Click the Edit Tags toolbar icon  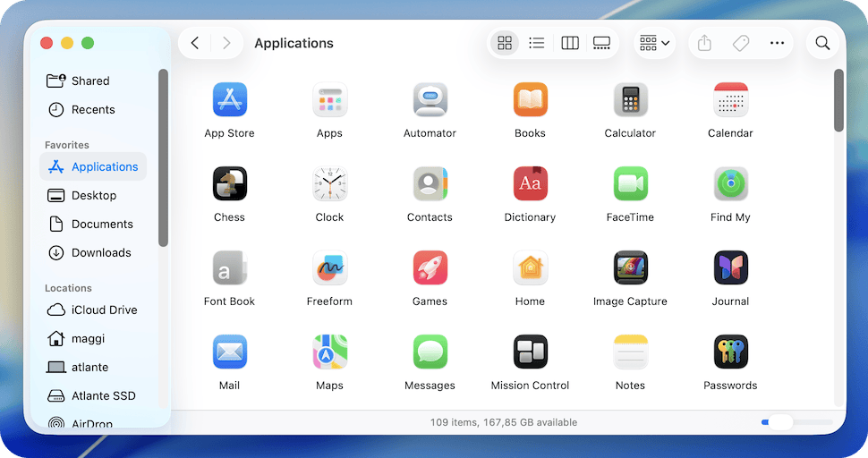741,43
